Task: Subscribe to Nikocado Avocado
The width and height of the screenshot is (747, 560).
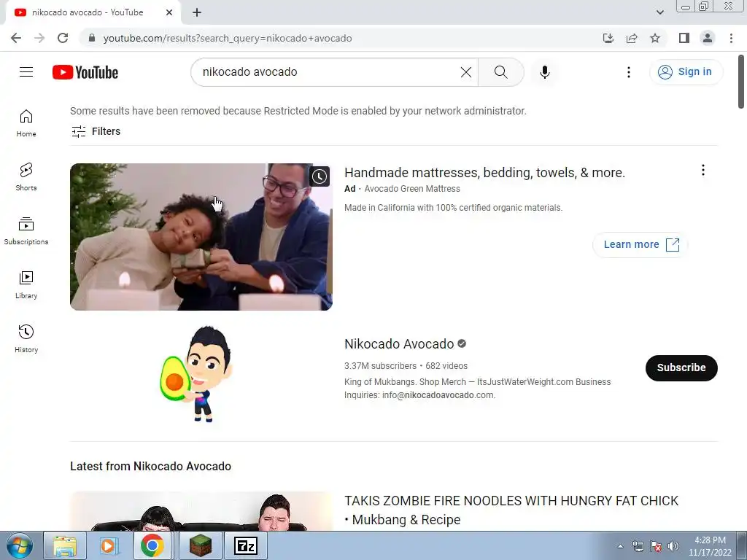Action: point(681,367)
